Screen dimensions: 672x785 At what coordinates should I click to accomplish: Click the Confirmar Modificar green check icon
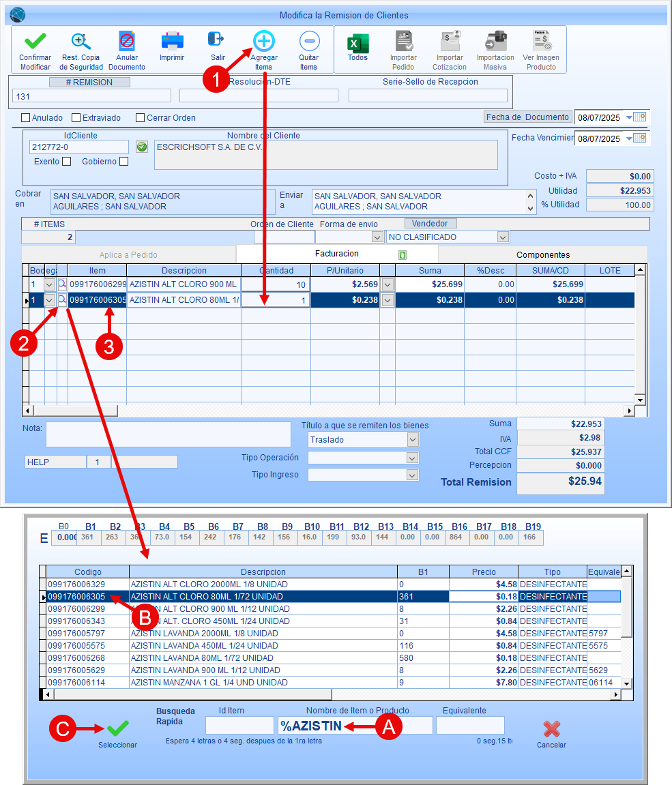click(35, 41)
